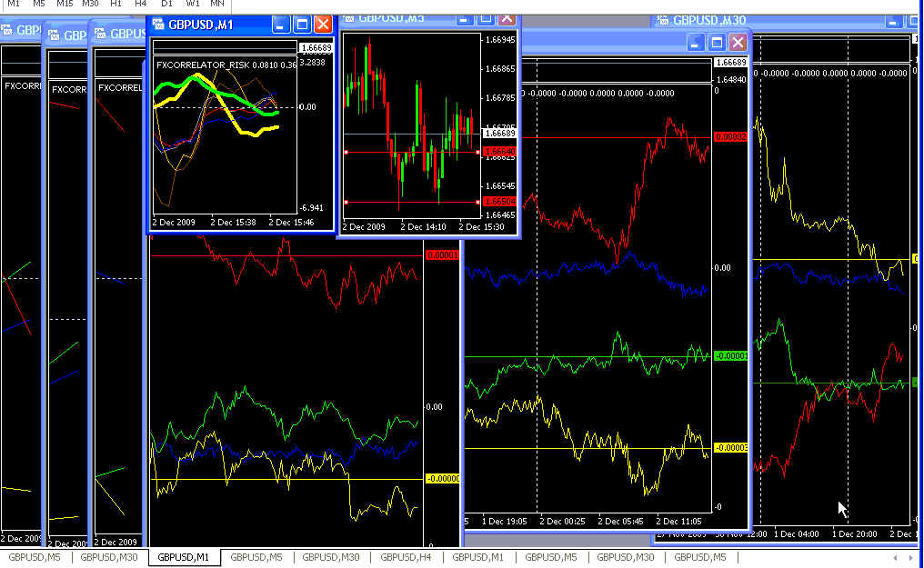Click the 1.66865 value on price axis

[499, 69]
